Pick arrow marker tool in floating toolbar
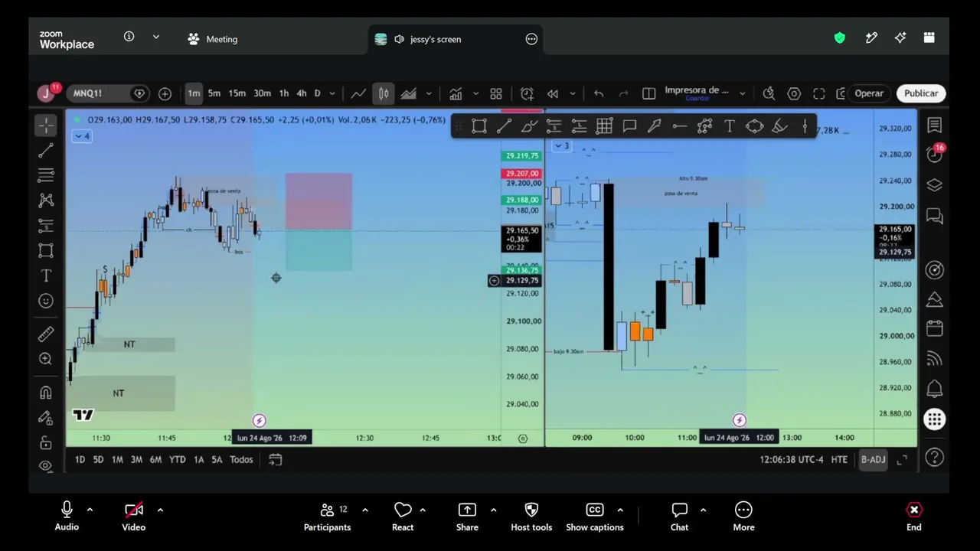Image resolution: width=980 pixels, height=551 pixels. point(655,127)
